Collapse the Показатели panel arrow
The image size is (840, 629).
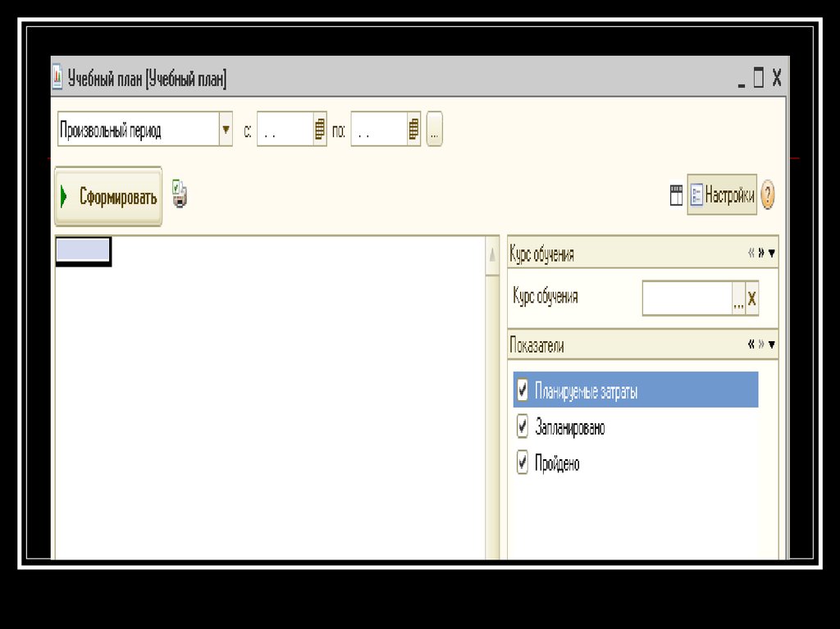point(771,344)
